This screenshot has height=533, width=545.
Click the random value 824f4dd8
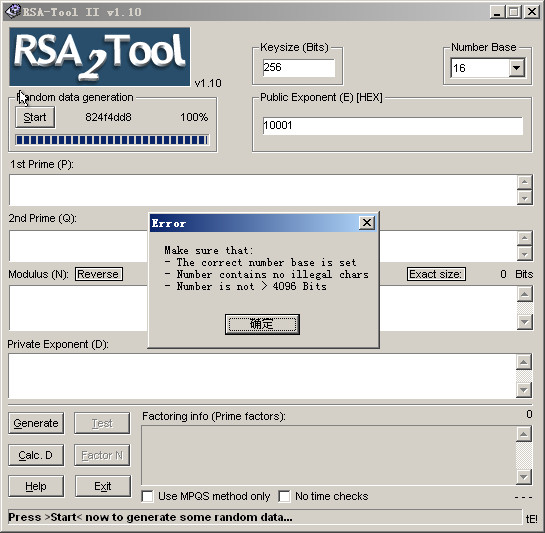108,118
